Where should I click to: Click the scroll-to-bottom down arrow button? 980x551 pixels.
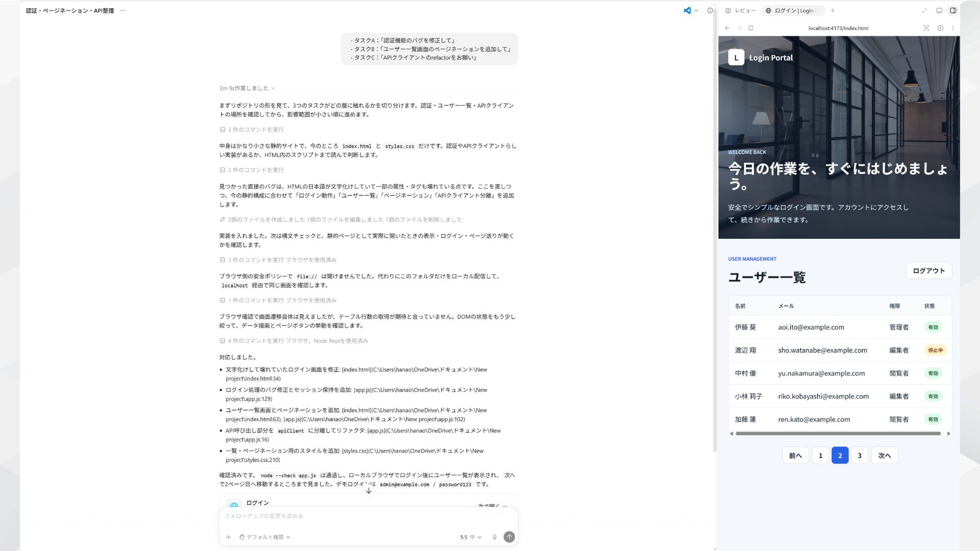pos(369,490)
